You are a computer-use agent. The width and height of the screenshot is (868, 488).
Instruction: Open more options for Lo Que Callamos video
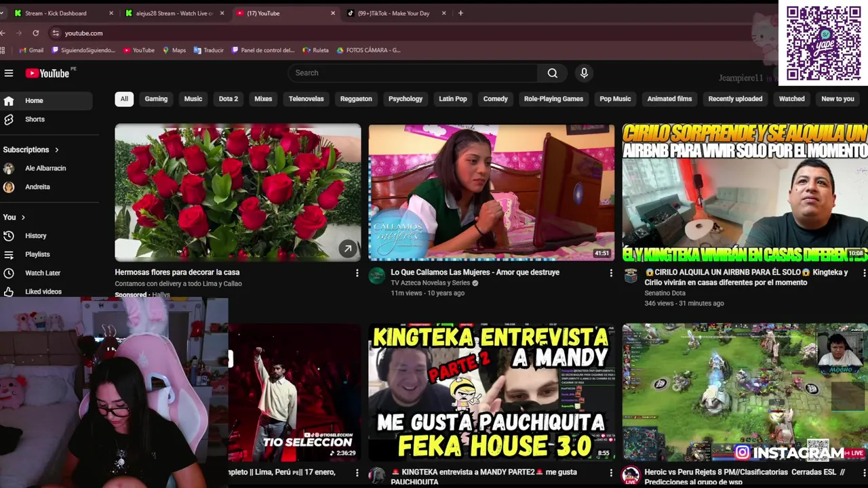(611, 273)
